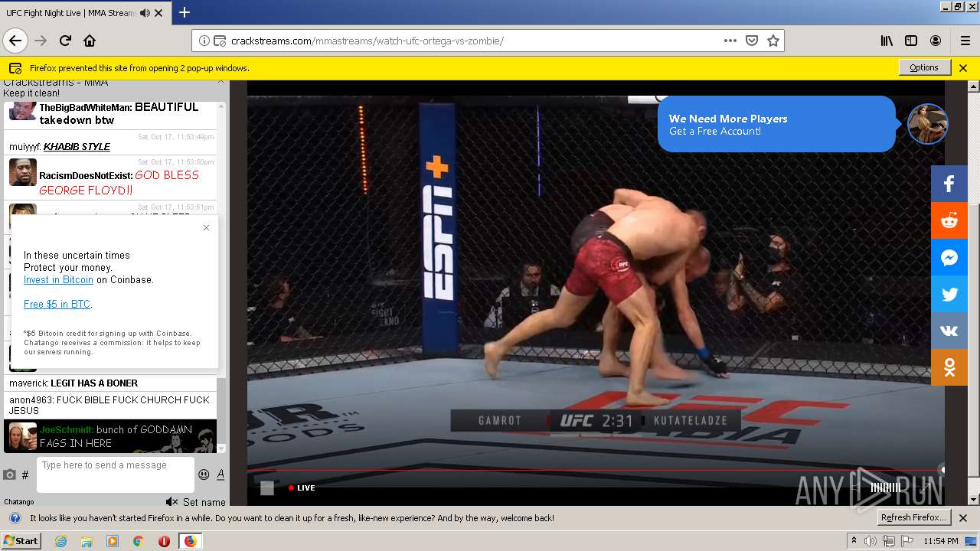Dismiss the pop-up blocked notification bar
The image size is (980, 551).
(x=963, y=67)
